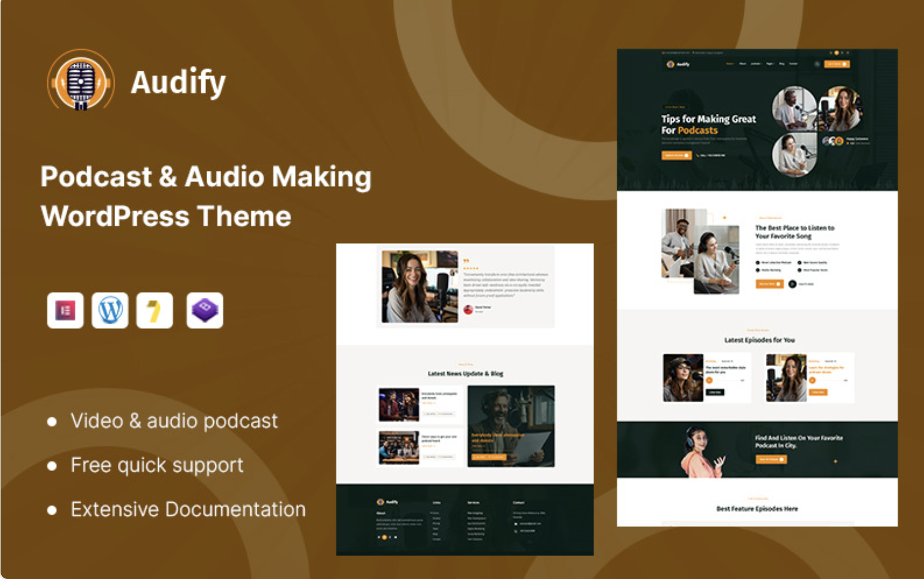Click the five-star rating in testimonial

[471, 268]
